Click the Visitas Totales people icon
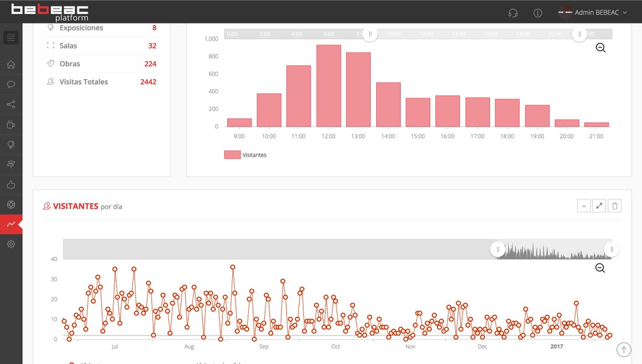Viewport: 642px width, 364px height. pyautogui.click(x=50, y=82)
